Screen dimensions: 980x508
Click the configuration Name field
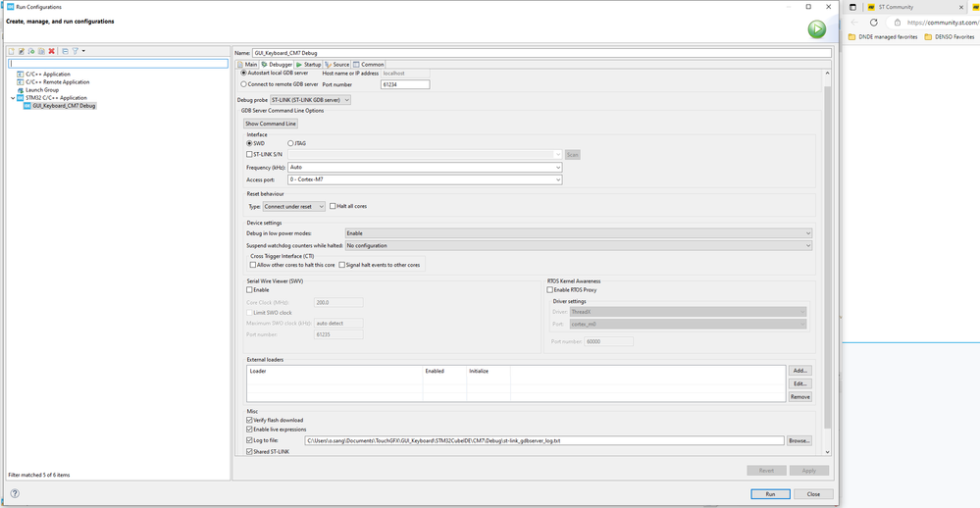pyautogui.click(x=542, y=53)
